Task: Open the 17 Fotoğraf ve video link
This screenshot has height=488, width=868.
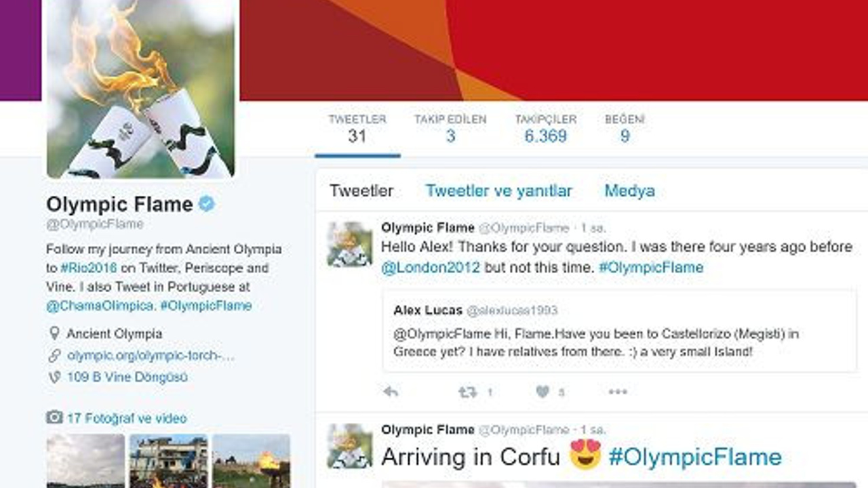Action: coord(127,418)
